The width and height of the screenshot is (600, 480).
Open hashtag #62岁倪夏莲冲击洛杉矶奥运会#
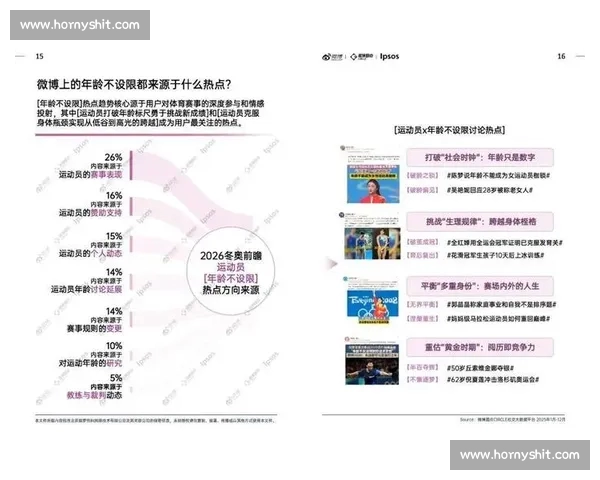(x=493, y=380)
